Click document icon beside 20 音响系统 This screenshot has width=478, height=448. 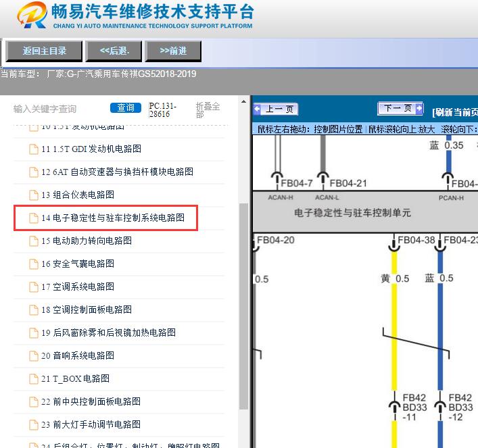[34, 356]
